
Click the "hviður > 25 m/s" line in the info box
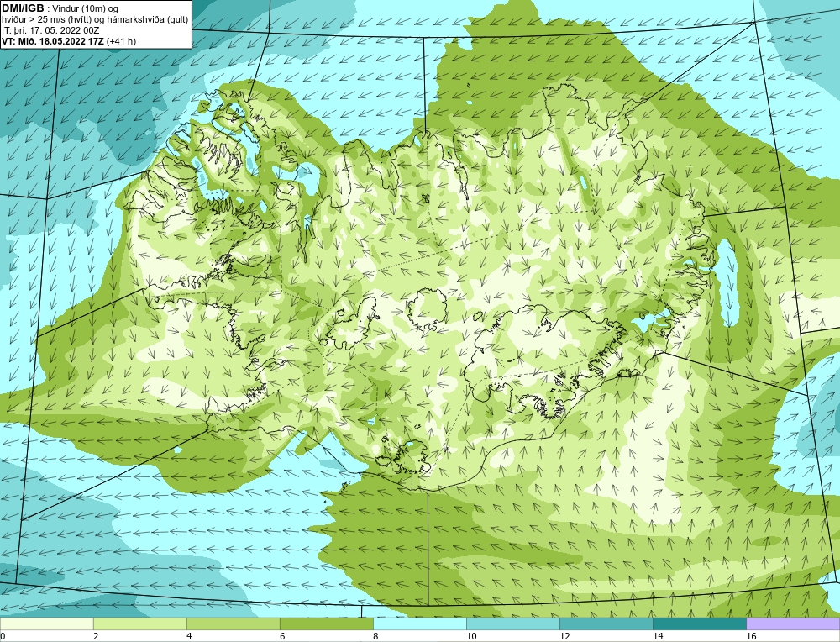95,20
